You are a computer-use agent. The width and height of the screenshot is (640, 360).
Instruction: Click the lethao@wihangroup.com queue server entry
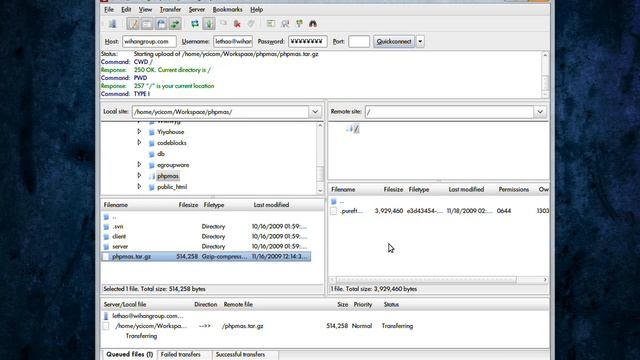tap(148, 316)
